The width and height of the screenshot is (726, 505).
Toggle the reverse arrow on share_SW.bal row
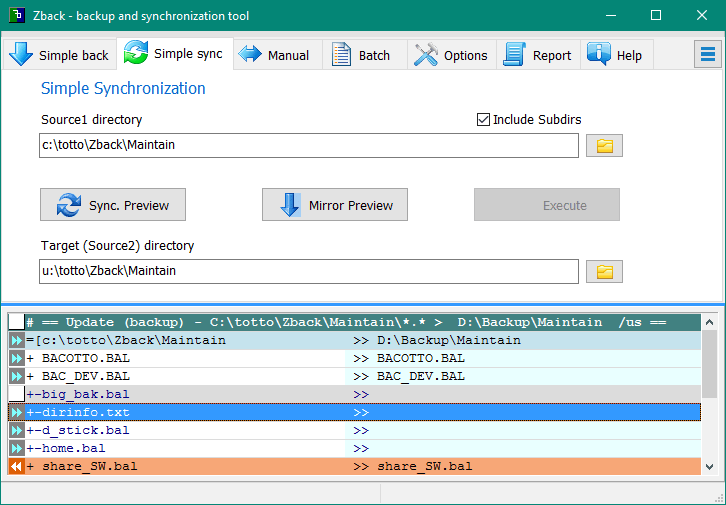(x=16, y=466)
